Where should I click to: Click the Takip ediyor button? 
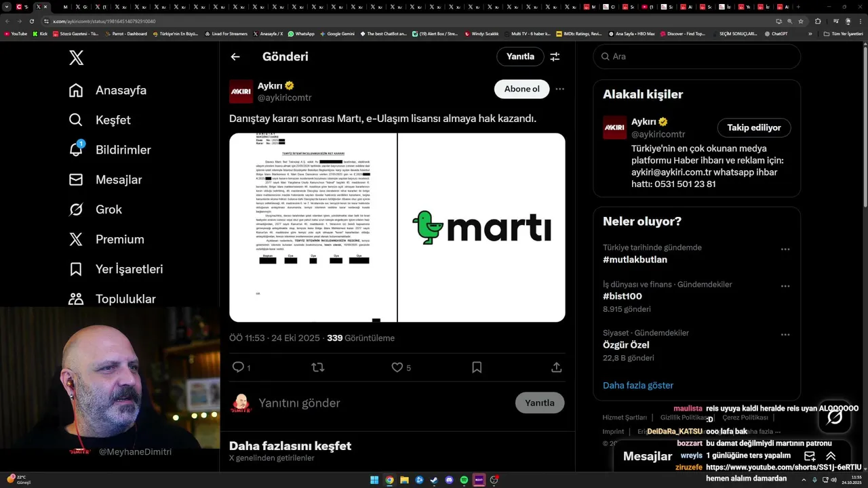click(x=754, y=127)
